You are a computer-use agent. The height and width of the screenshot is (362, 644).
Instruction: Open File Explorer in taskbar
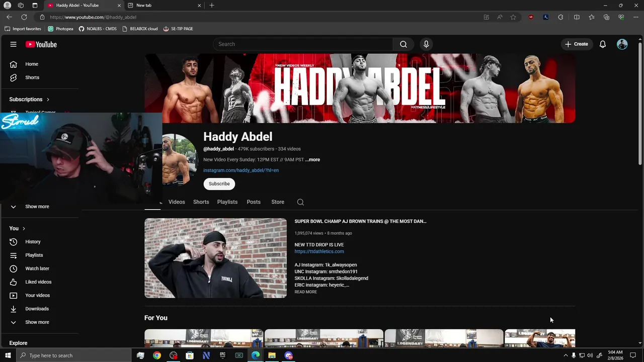point(272,355)
